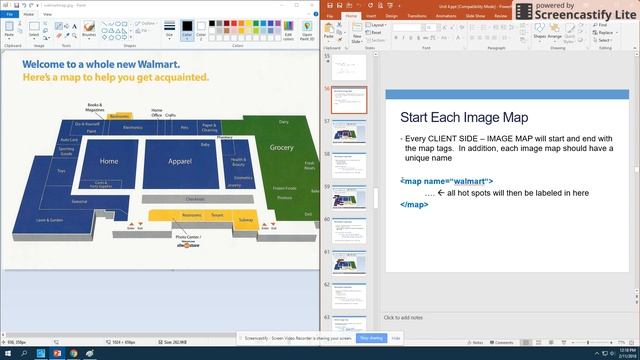Viewport: 640px width, 360px height.
Task: Select the Color picker eyedropper tool
Action: [x=67, y=36]
